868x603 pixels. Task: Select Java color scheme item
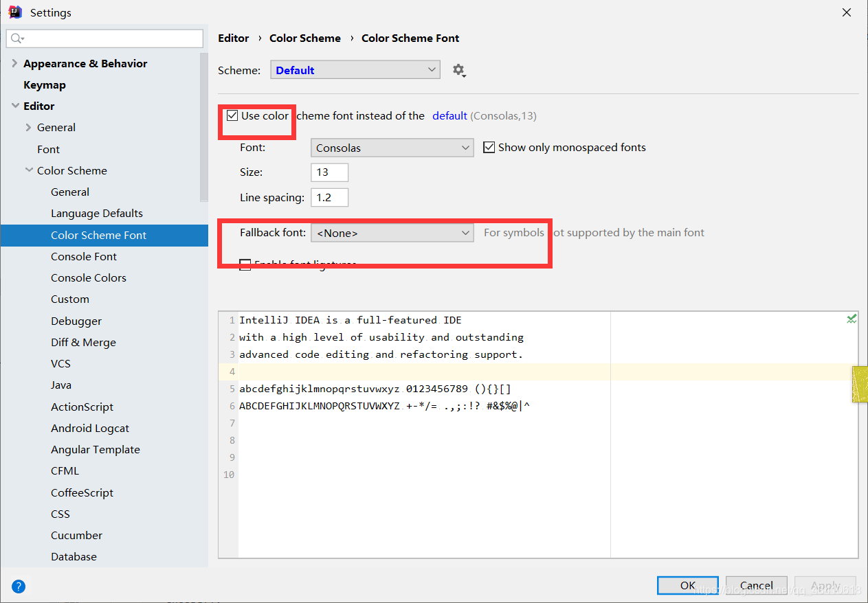[61, 385]
